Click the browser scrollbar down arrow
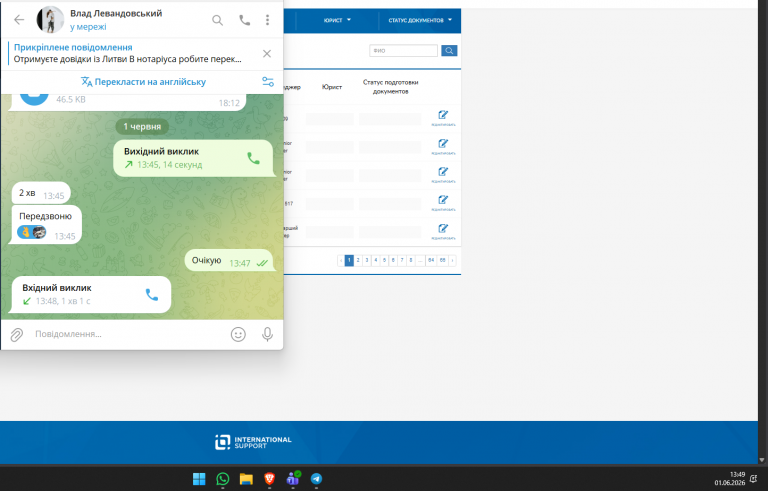 click(x=762, y=460)
